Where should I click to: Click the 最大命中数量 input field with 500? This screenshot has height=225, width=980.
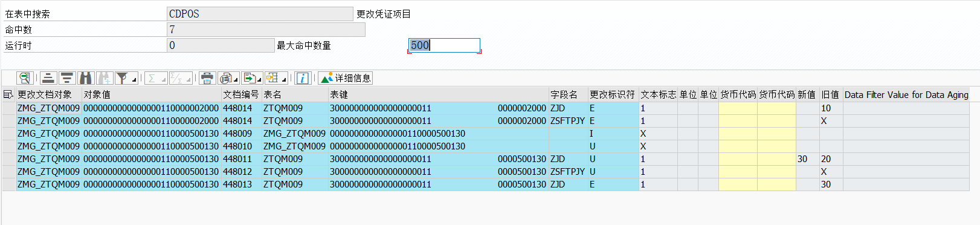(x=444, y=45)
